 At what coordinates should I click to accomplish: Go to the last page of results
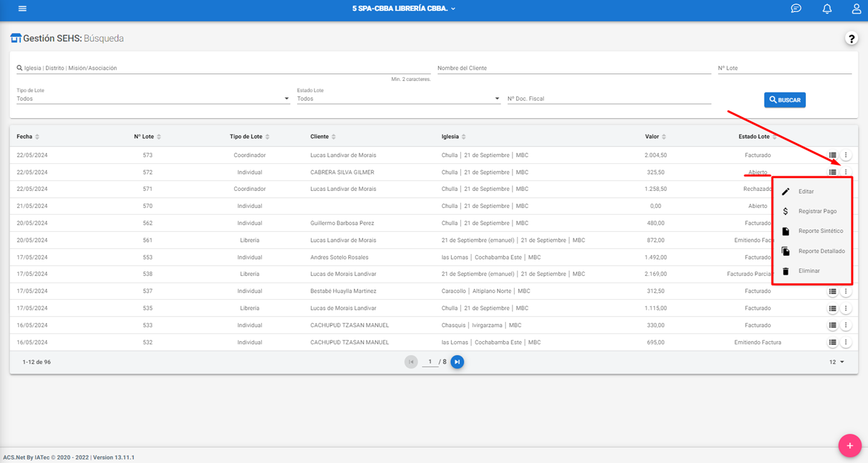point(457,362)
